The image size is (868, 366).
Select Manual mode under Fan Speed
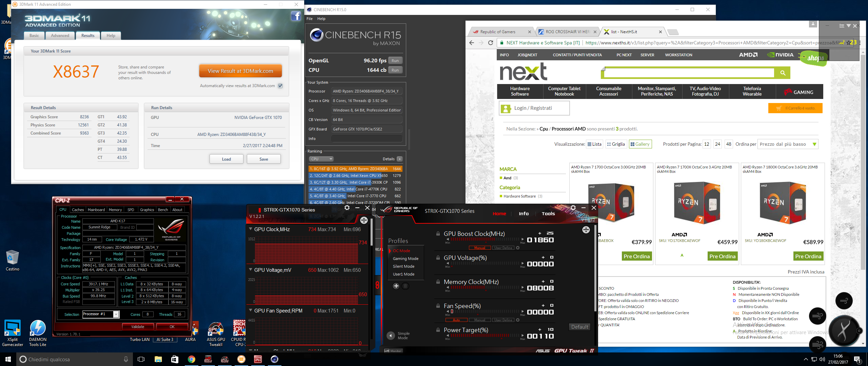click(480, 320)
